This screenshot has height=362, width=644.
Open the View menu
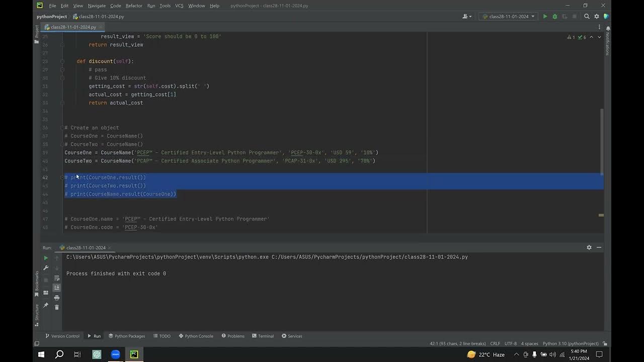click(x=78, y=6)
